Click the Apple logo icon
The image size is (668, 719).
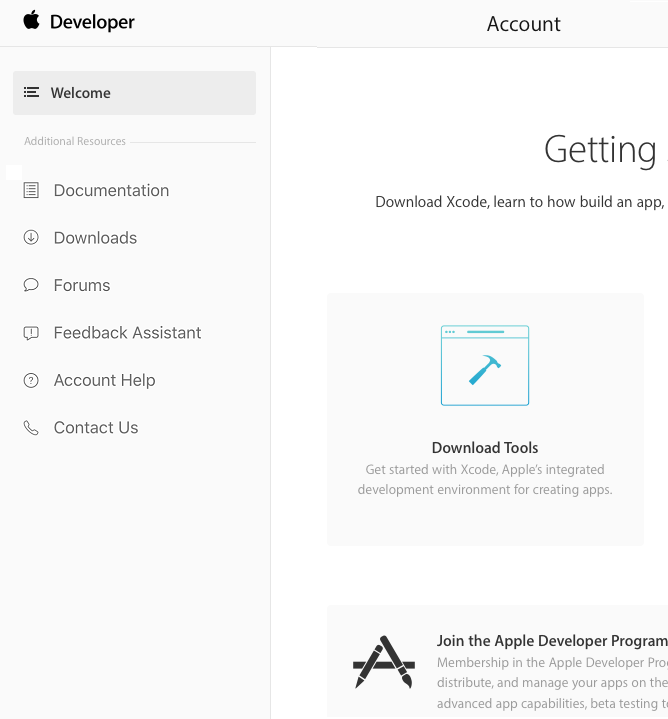coord(32,21)
